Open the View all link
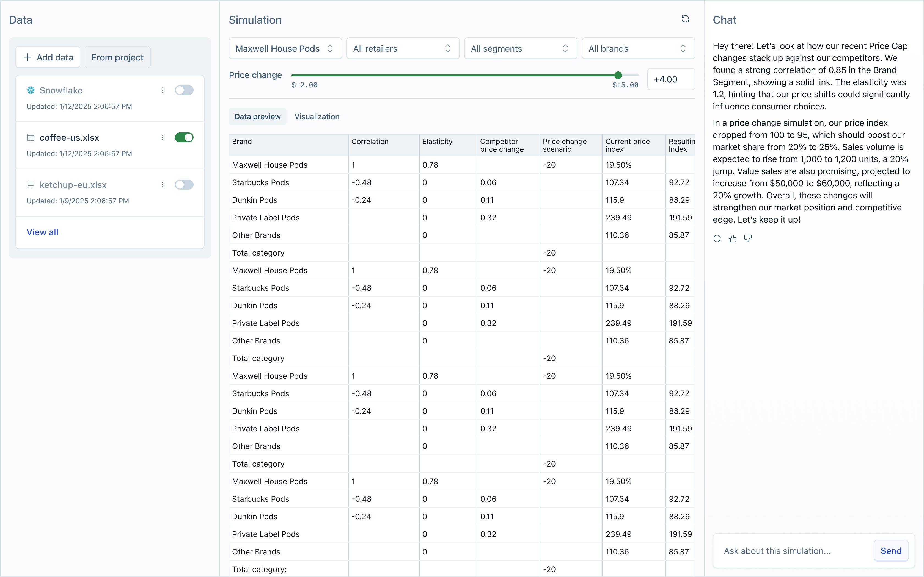Screen dimensions: 924x577 (x=42, y=232)
